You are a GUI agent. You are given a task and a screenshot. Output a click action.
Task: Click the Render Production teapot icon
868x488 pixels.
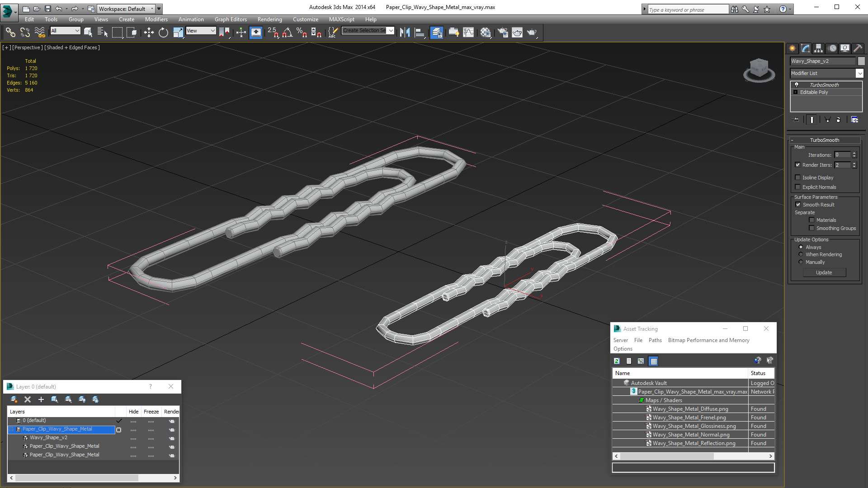pyautogui.click(x=532, y=32)
